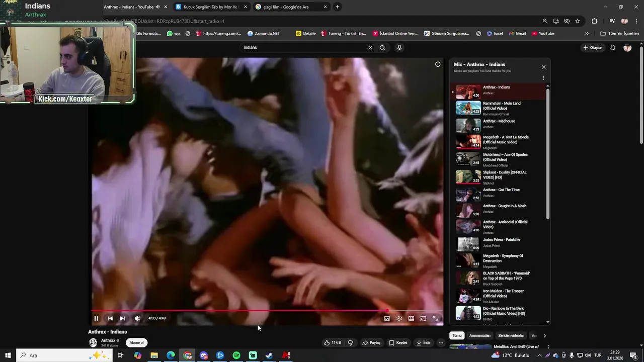Open the Paylaş share dialog
Image resolution: width=644 pixels, height=362 pixels.
click(x=371, y=343)
